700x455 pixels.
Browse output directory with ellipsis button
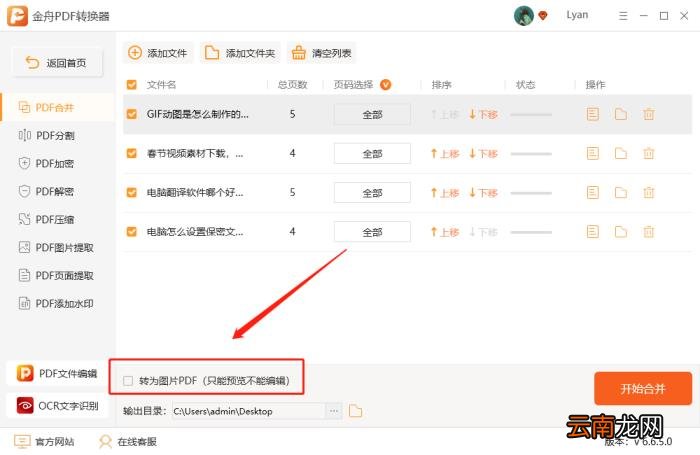tap(333, 411)
